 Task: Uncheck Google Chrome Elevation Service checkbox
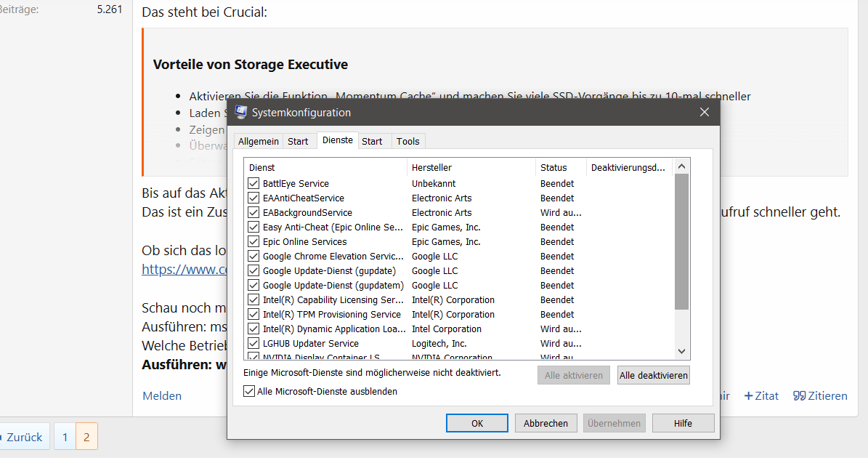[253, 256]
